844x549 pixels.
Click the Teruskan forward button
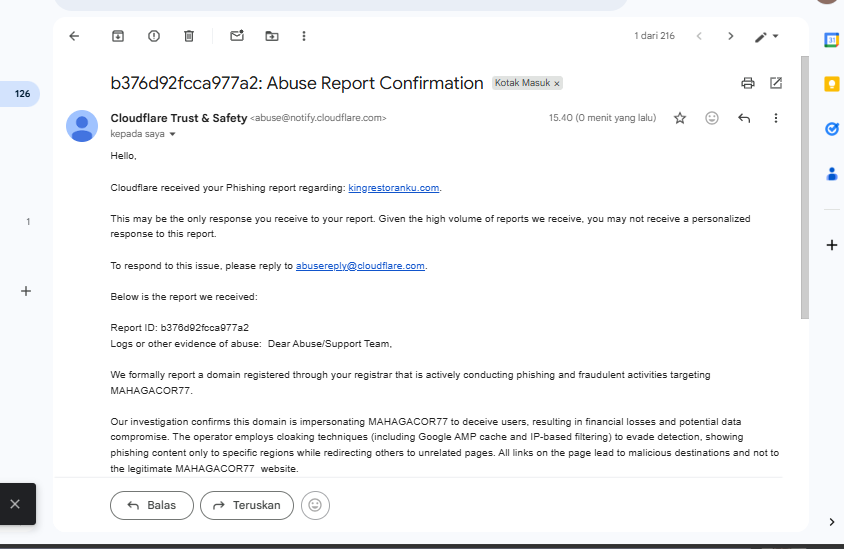247,505
